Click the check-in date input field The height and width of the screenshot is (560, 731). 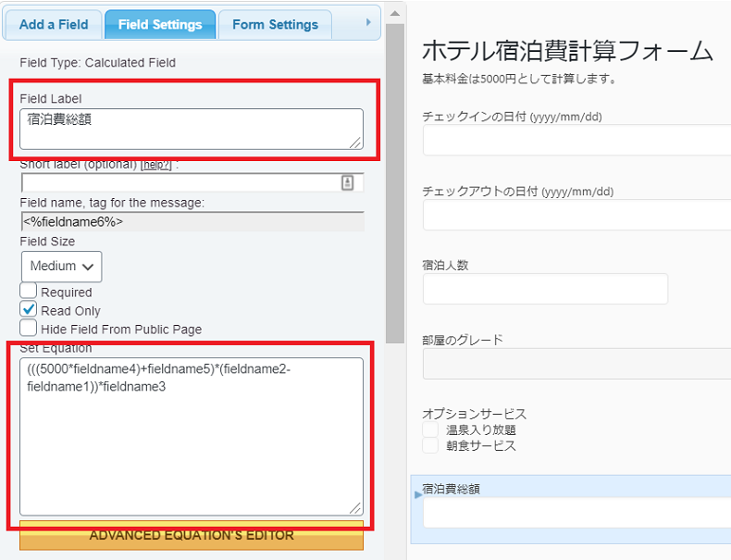[577, 140]
